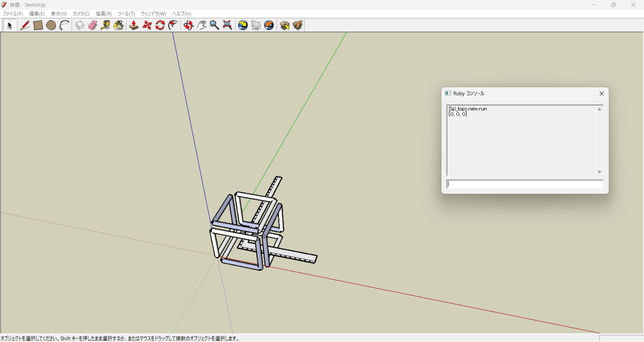Viewport: 644px width, 342px height.
Task: Click the Google Earth get view icon
Action: pos(243,25)
